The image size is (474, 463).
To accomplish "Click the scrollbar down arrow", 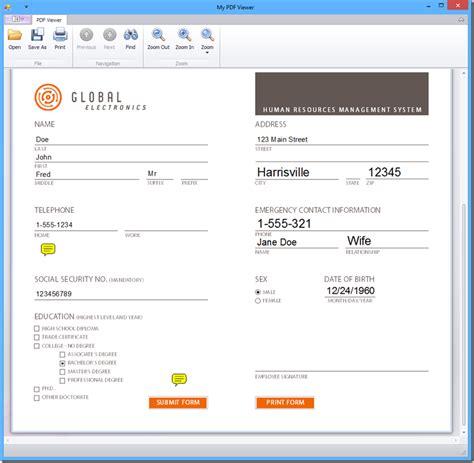I will (x=464, y=432).
